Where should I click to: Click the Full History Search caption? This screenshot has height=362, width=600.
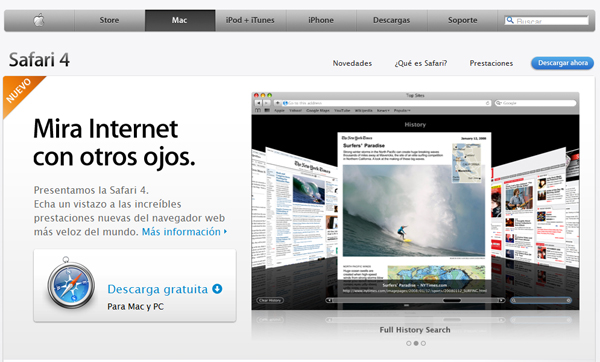coord(415,330)
